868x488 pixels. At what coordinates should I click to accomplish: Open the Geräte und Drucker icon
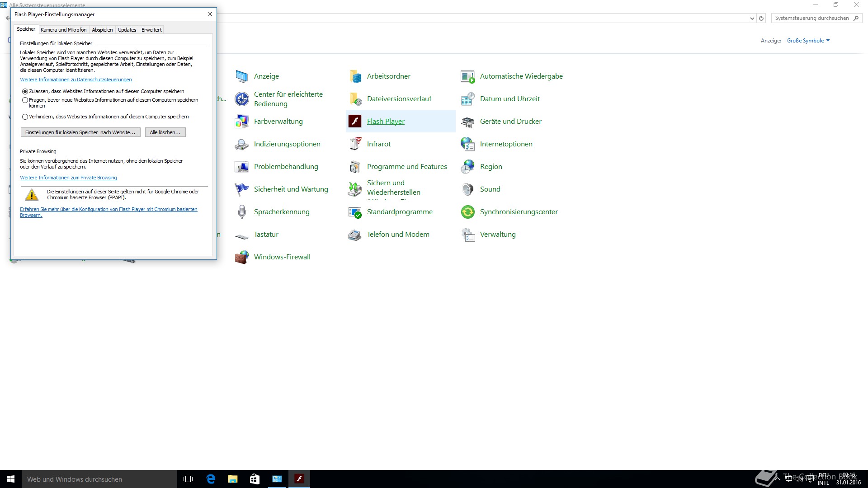click(468, 122)
